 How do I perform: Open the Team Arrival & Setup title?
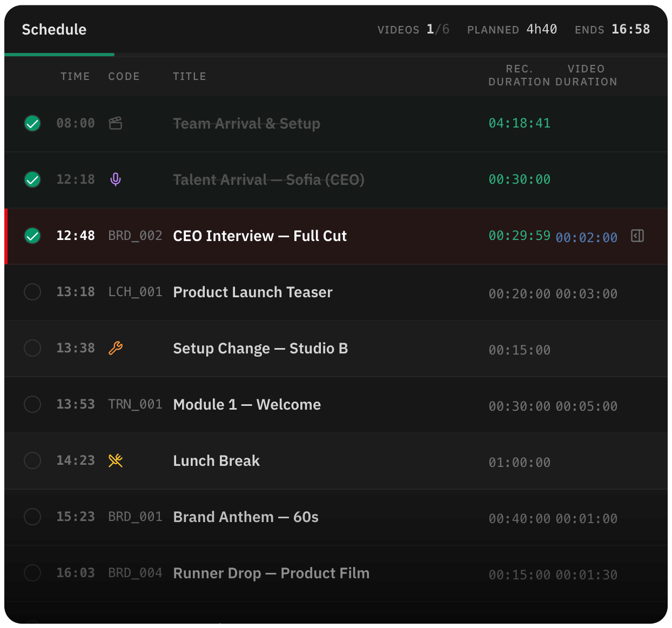[x=246, y=124]
